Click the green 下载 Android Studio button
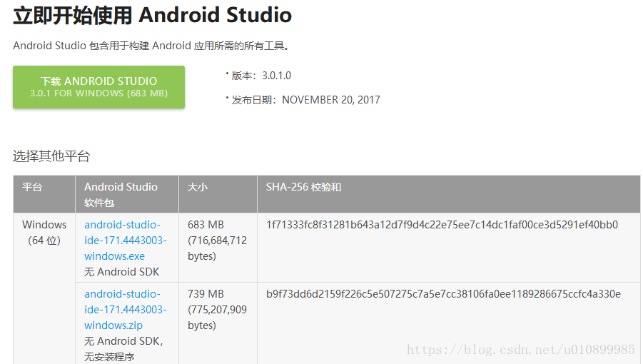 98,87
